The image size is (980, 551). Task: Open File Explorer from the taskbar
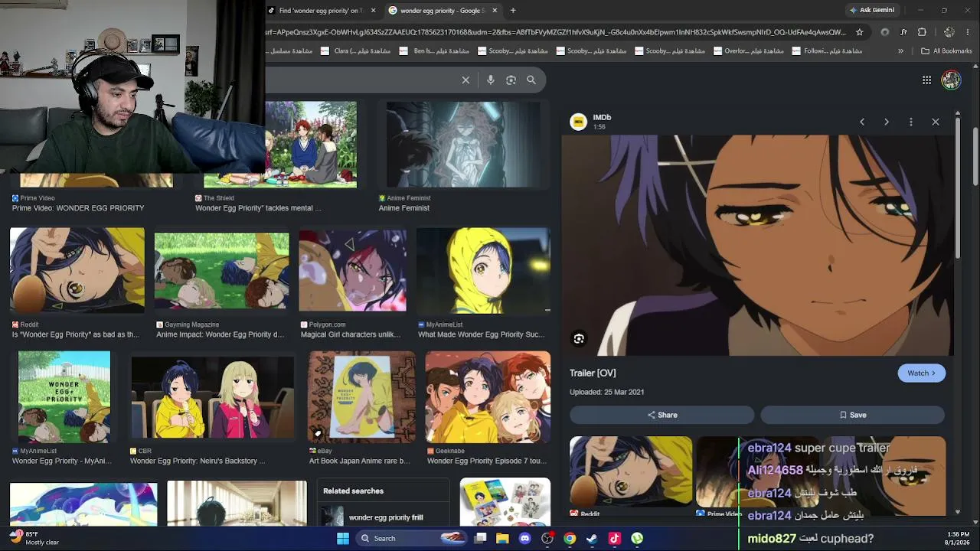[x=502, y=539]
